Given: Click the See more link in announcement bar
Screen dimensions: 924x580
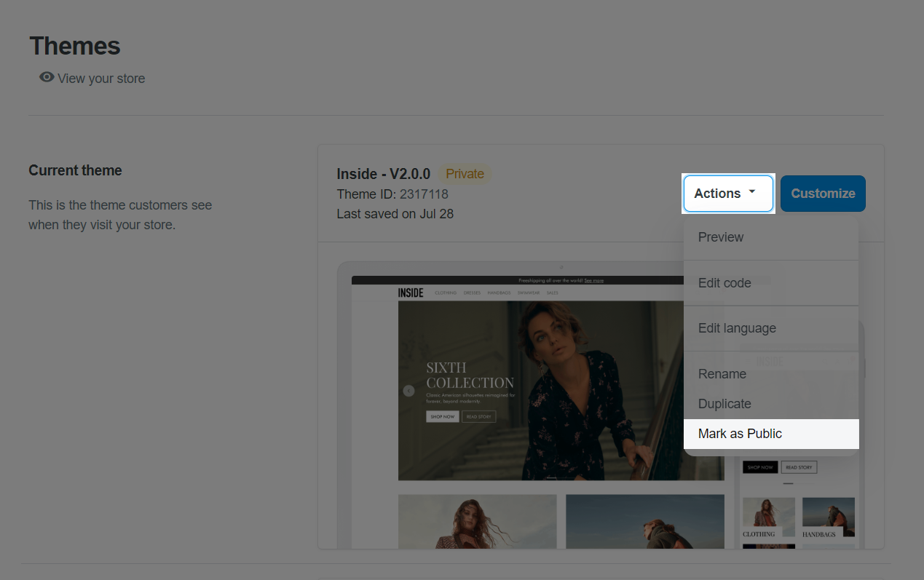Looking at the screenshot, I should pos(593,280).
